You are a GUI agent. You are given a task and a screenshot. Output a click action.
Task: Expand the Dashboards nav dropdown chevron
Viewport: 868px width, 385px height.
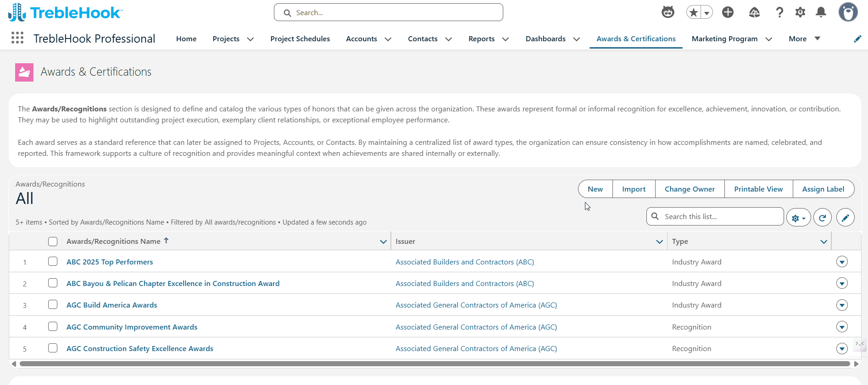click(x=577, y=39)
